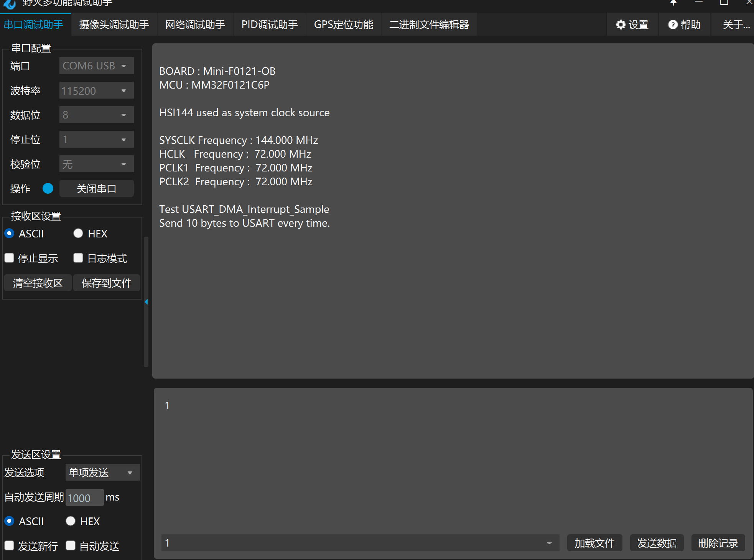Open the PID调试助手 tab
Viewport: 754px width, 560px height.
coord(269,25)
